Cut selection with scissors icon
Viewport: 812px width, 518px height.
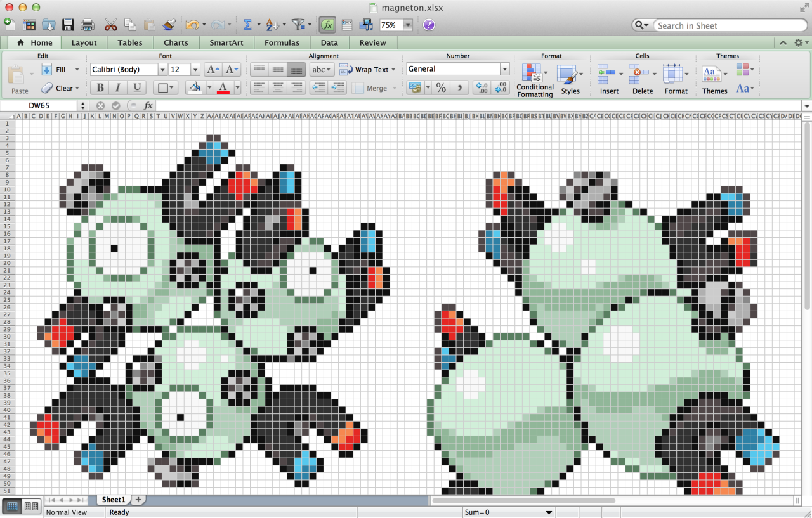[x=111, y=25]
